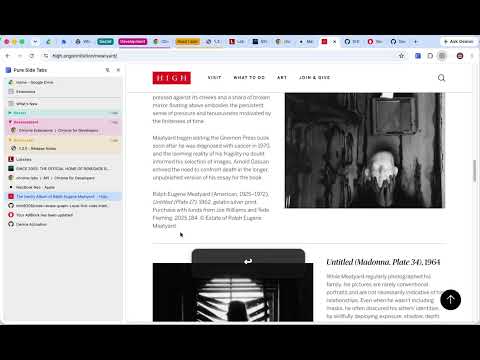Viewport: 480px width, 360px height.
Task: Select the Family Album Meatyard row
Action: [x=63, y=197]
